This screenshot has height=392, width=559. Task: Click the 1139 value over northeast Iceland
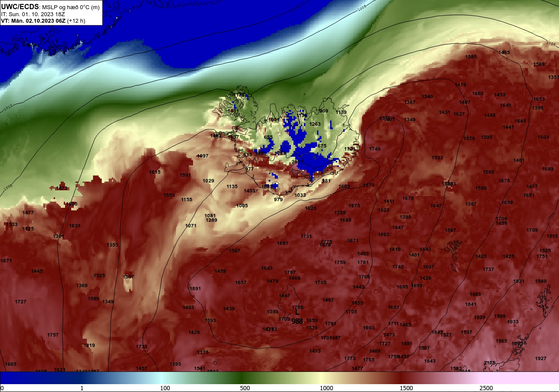341,112
